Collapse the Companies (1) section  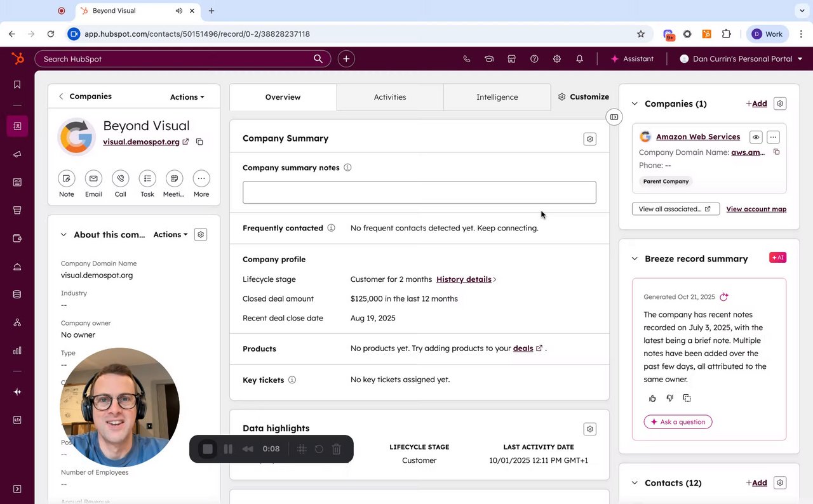click(635, 104)
